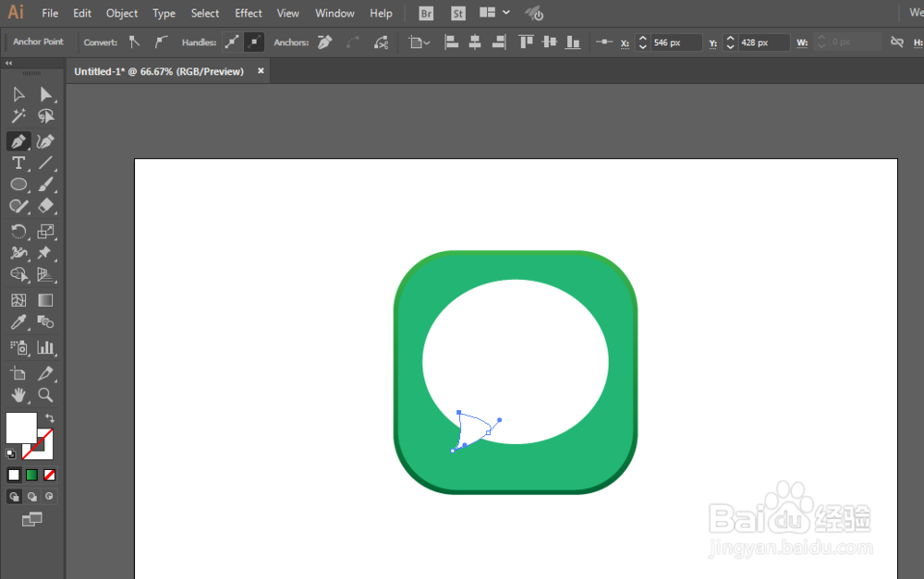Open Adobe Bridge via Br icon
This screenshot has width=924, height=579.
click(x=426, y=13)
